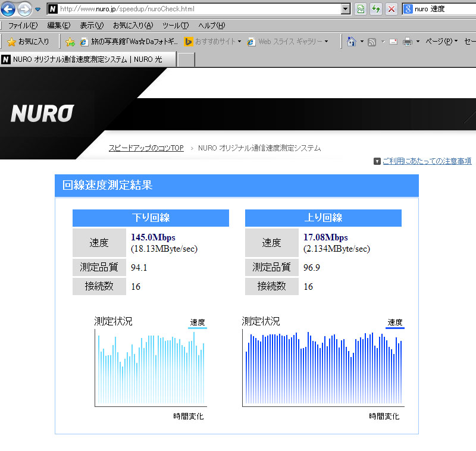Open the recent pages history dropdown arrow
The width and height of the screenshot is (476, 451).
click(38, 10)
